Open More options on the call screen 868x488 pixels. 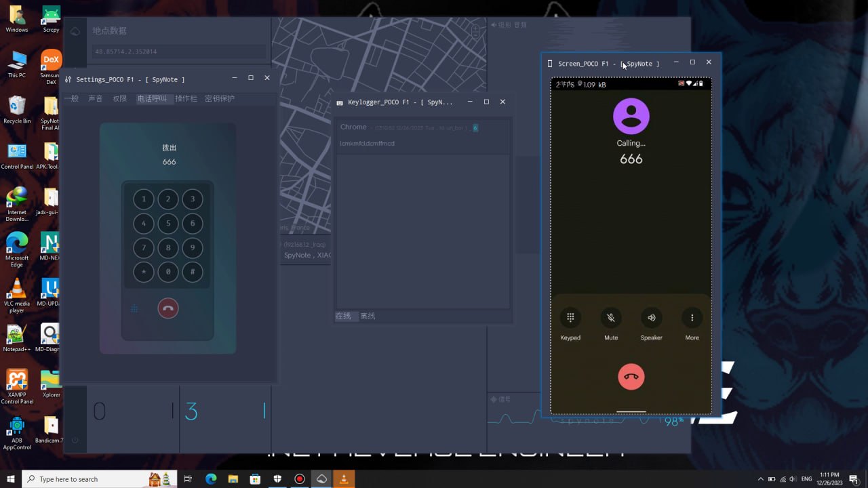[x=692, y=317]
